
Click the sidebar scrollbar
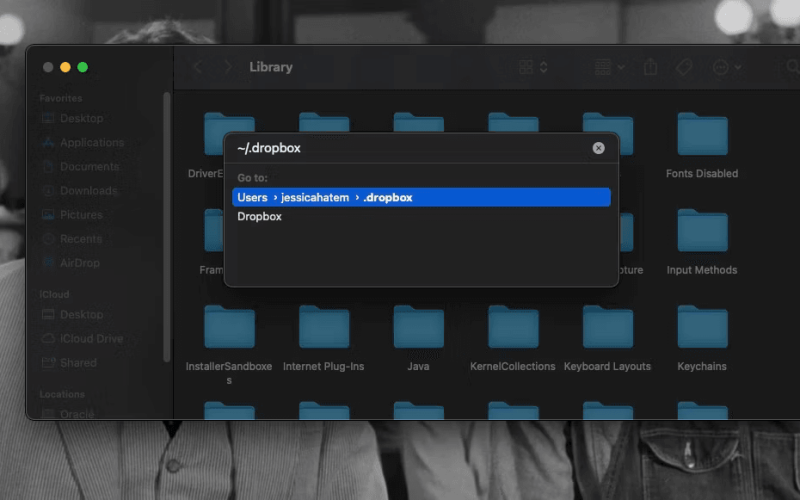pos(166,227)
